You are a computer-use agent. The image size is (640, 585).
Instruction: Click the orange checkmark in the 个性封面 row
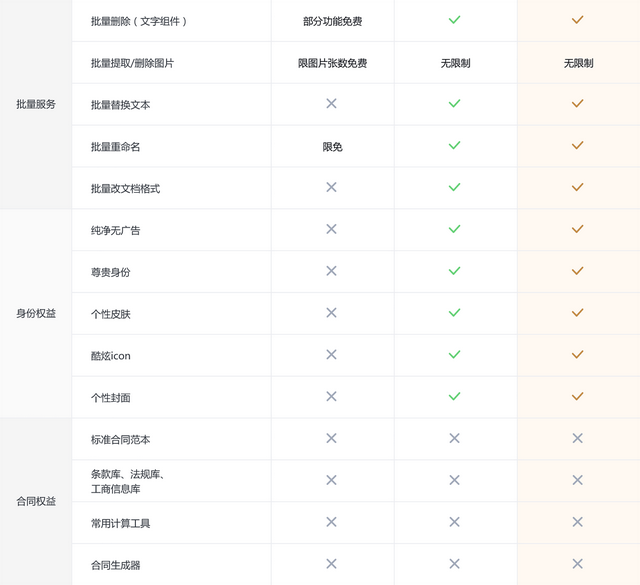point(577,396)
